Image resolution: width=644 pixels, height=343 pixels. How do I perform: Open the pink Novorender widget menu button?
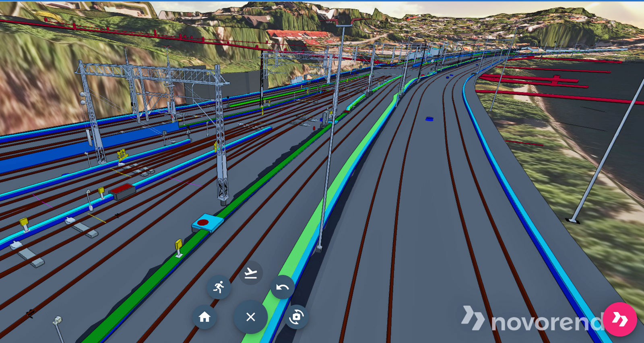point(620,319)
